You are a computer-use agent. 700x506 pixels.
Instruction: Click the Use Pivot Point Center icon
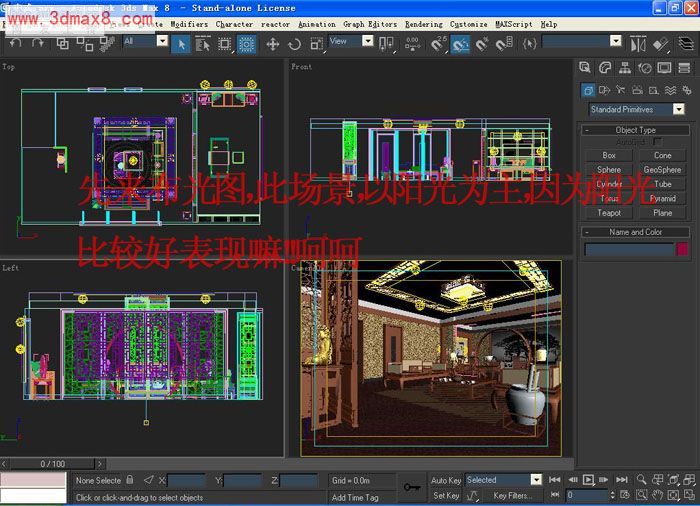(386, 44)
